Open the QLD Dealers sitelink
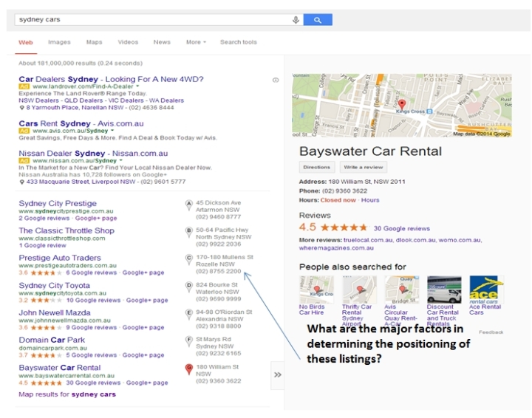 point(83,100)
